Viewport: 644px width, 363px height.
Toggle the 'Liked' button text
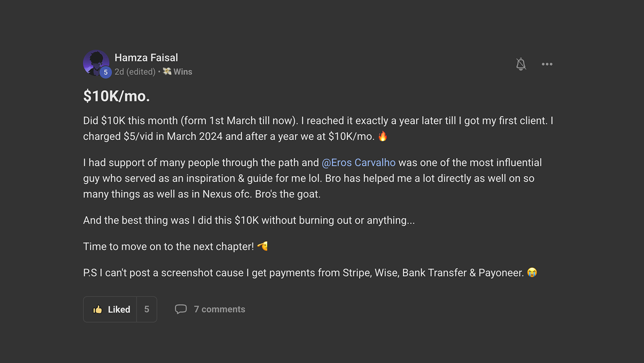119,309
